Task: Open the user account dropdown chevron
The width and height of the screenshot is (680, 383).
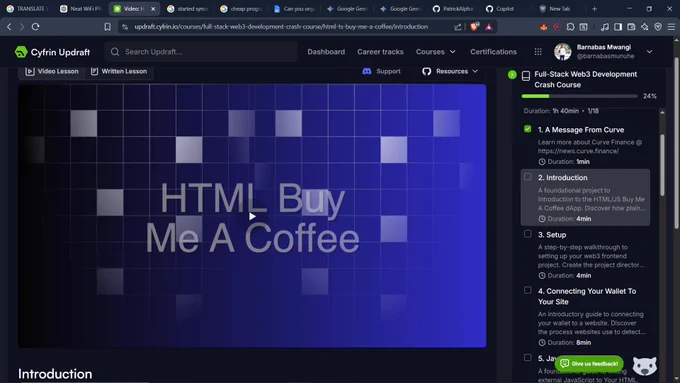Action: [x=649, y=52]
